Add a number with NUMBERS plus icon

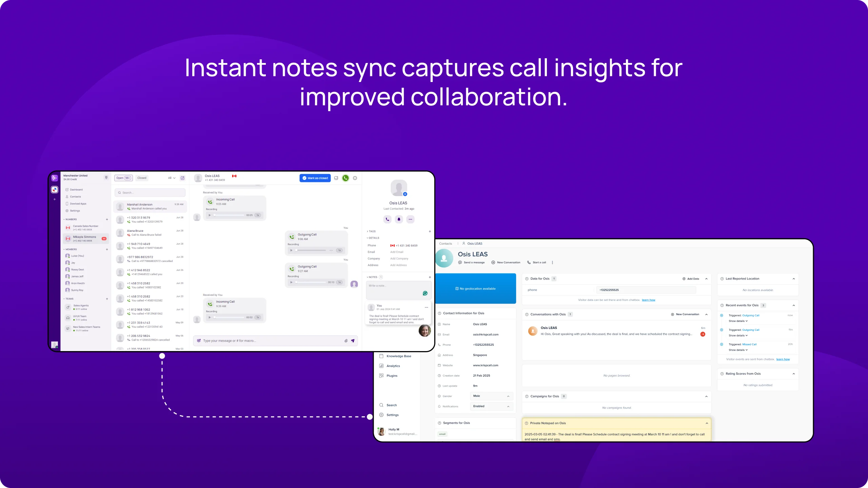coord(107,220)
